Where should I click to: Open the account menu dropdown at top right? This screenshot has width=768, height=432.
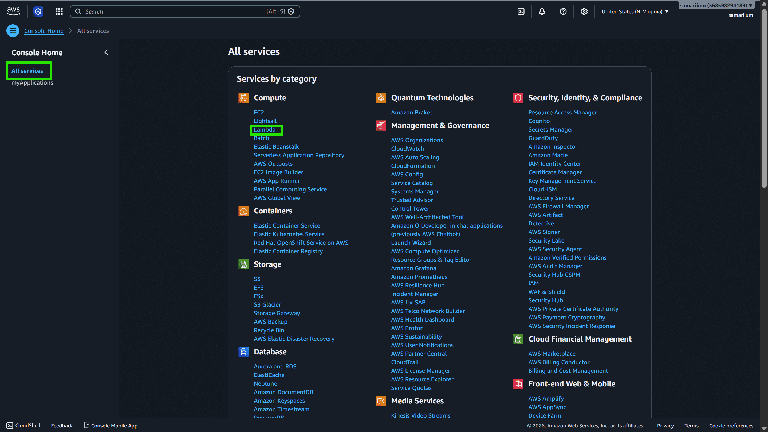coord(716,5)
